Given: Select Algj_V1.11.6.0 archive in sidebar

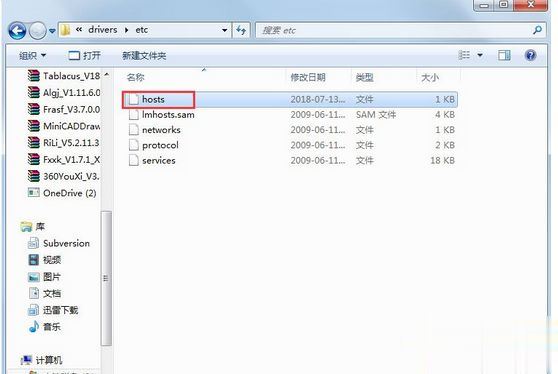Looking at the screenshot, I should click(x=64, y=93).
